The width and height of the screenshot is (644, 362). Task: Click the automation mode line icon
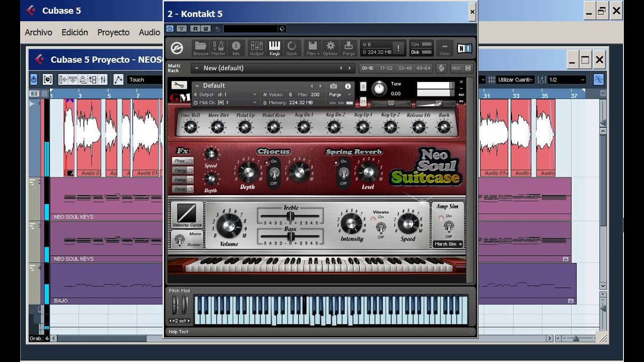(118, 79)
